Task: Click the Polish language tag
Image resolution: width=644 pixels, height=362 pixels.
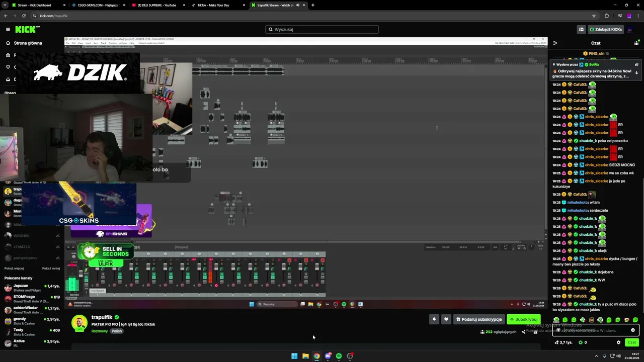Action: coord(117,331)
